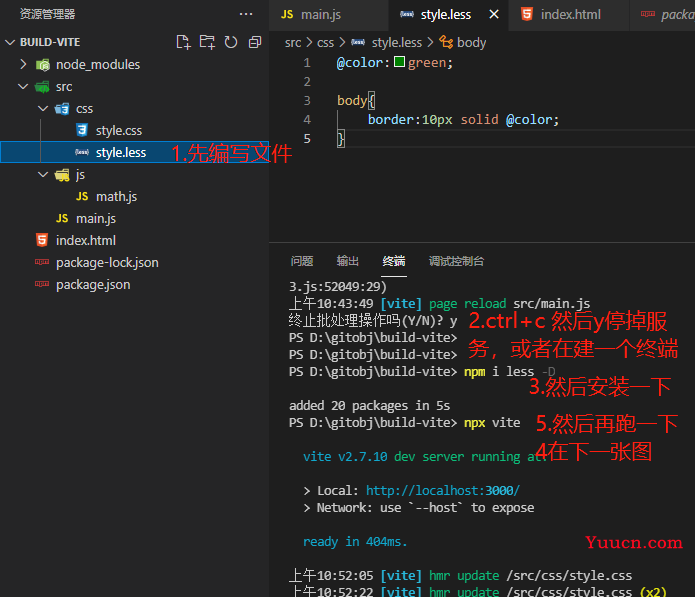Click 'npm i less' command in terminal
The width and height of the screenshot is (695, 597).
(x=499, y=372)
